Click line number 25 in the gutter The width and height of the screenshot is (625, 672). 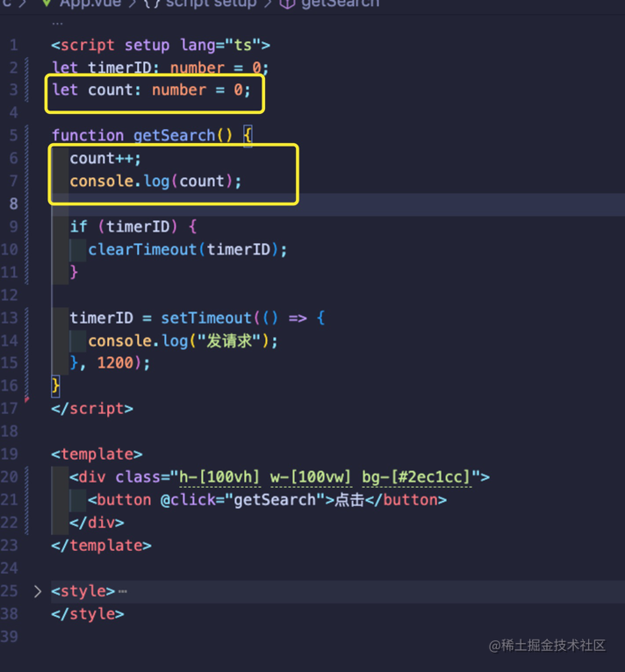click(x=10, y=591)
